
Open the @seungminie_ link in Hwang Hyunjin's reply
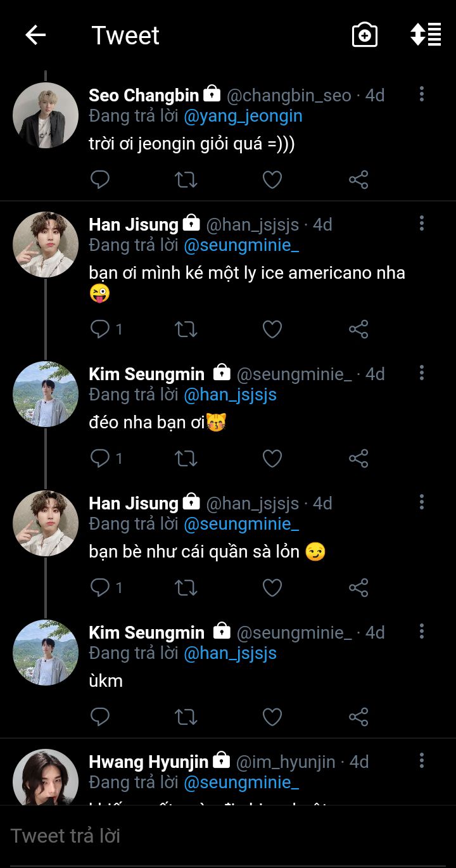point(241,782)
